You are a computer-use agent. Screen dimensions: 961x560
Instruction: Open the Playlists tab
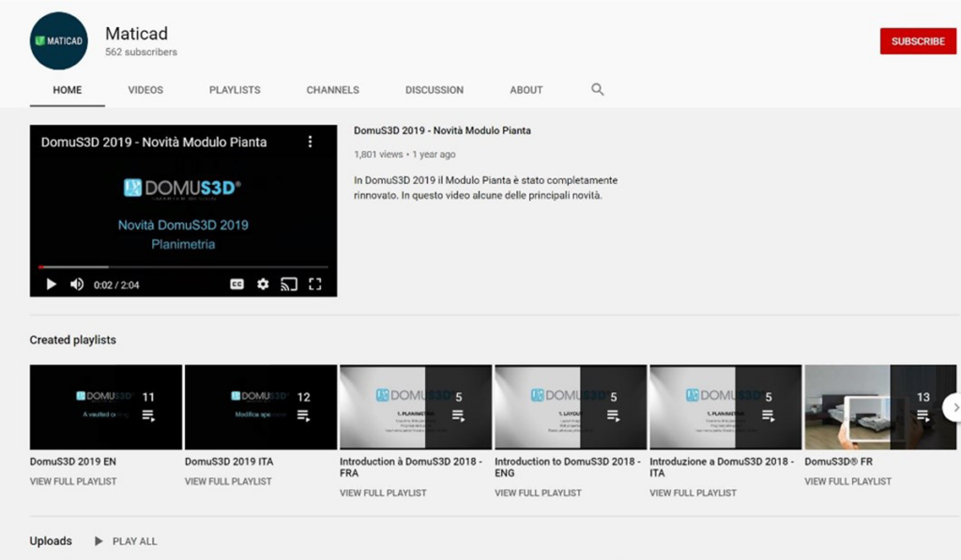235,90
